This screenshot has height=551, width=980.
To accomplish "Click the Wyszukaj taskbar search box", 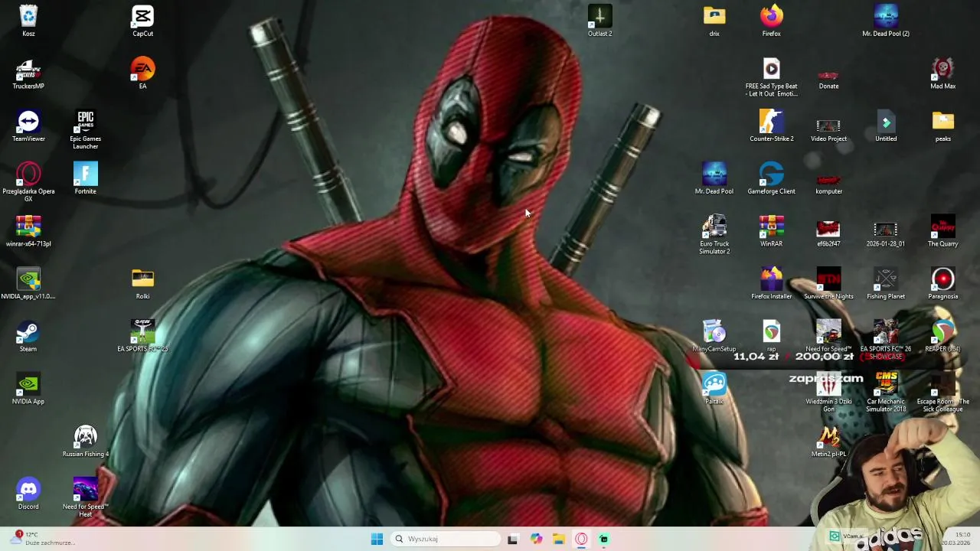I will [446, 539].
